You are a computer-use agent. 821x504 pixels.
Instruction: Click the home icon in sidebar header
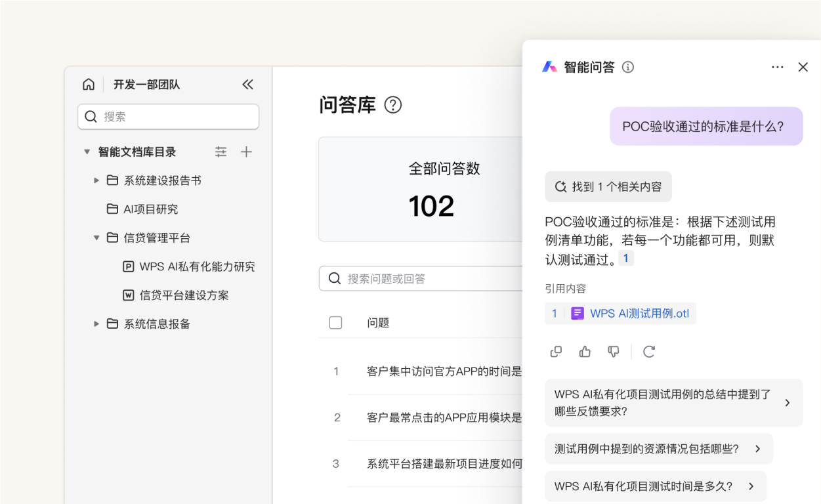click(89, 84)
